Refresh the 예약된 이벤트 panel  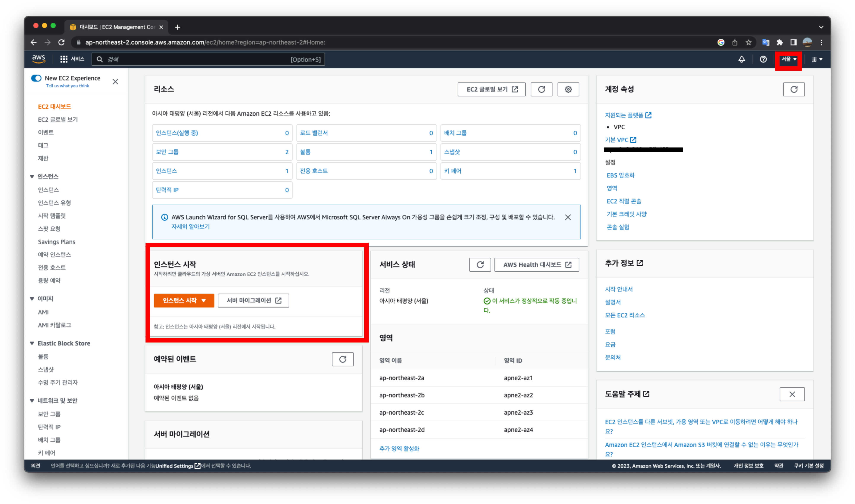[x=343, y=359]
